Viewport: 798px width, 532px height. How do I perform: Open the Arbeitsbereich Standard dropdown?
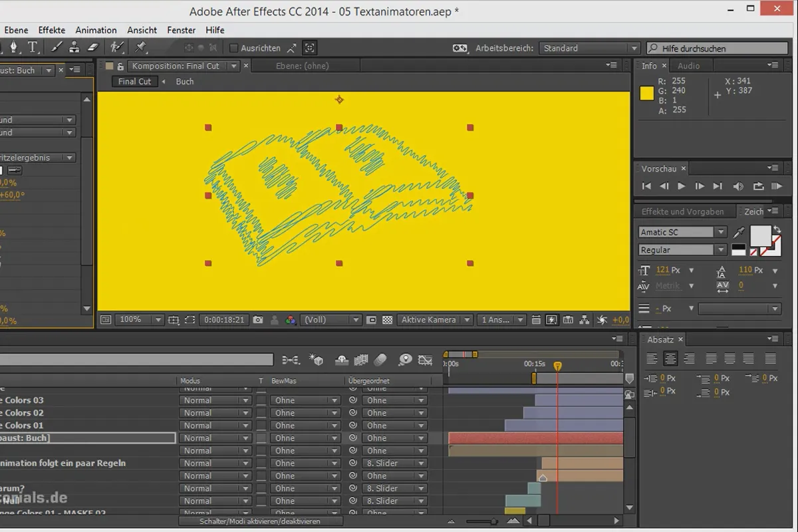[589, 49]
